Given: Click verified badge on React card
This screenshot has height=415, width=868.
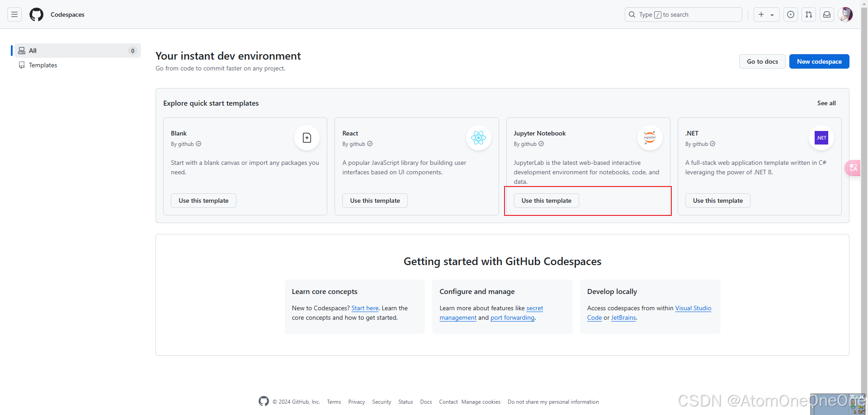Looking at the screenshot, I should (x=370, y=144).
